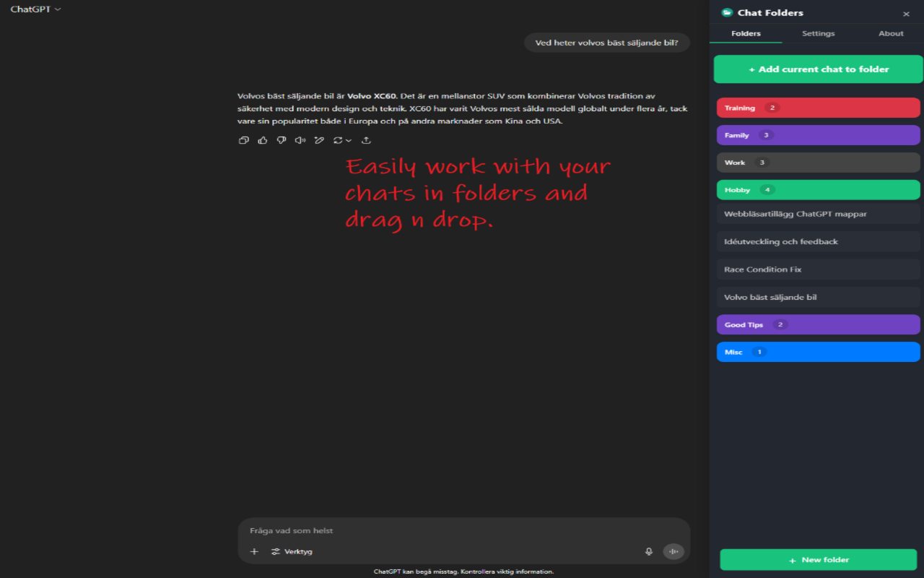Click the Family folder count badge 3
Viewport: 924px width, 578px height.
point(766,135)
